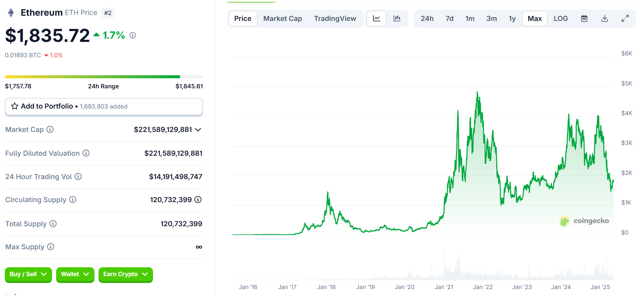Click the $221,589,129,881 Fully Diluted Valuation value
Viewport: 644px width, 295px height.
[173, 153]
